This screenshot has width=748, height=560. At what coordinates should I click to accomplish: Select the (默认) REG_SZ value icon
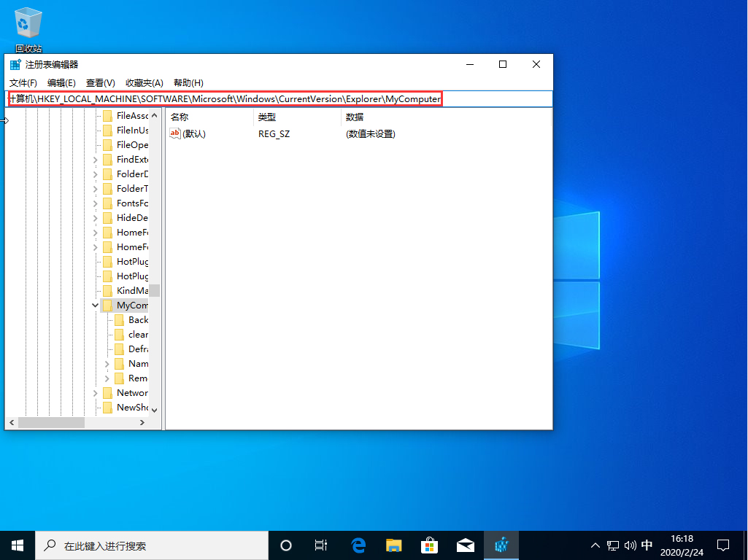[x=175, y=133]
